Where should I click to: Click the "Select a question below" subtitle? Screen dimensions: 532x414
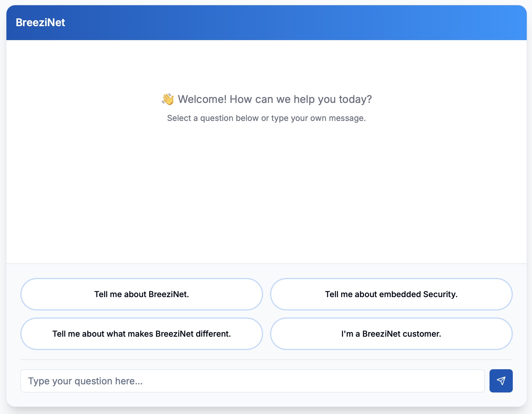point(266,118)
